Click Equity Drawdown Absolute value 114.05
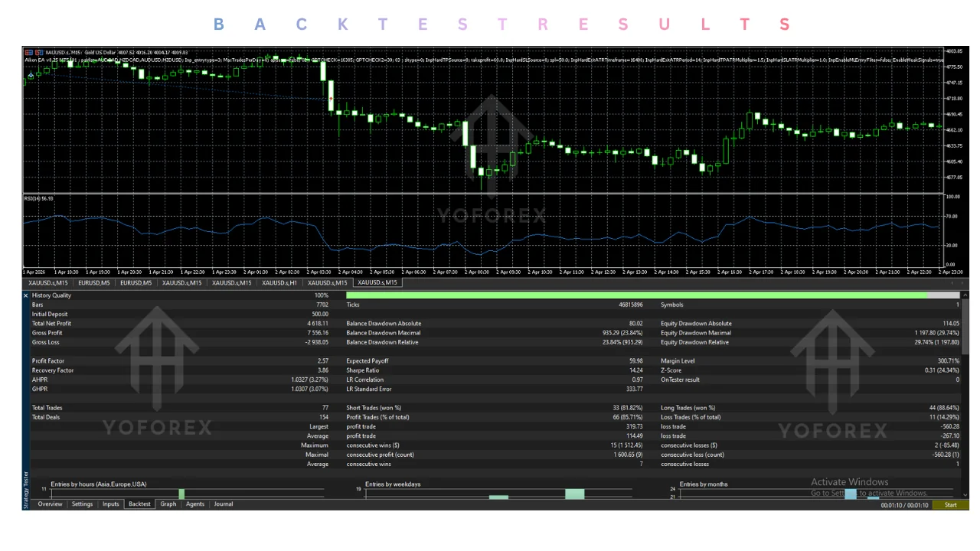The image size is (980, 551). [950, 324]
